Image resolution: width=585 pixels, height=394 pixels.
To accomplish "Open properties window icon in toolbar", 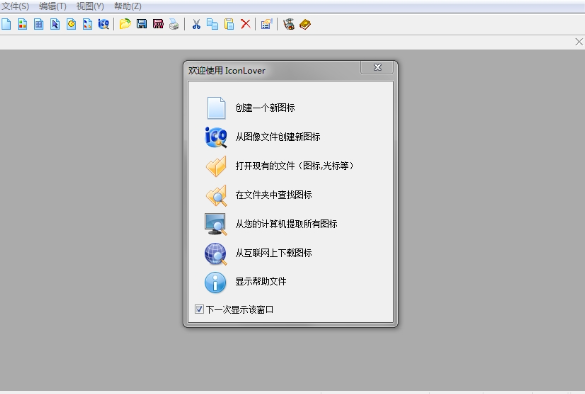I will pos(267,24).
